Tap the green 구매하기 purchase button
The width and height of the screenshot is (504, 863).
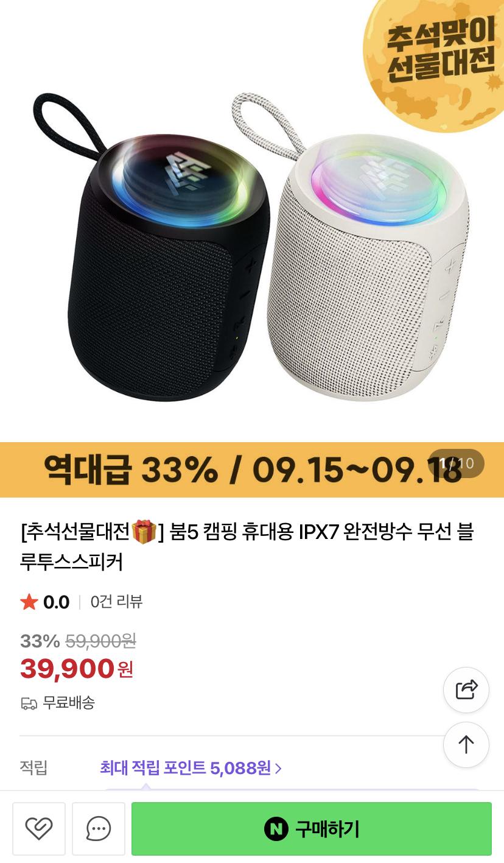pyautogui.click(x=312, y=829)
